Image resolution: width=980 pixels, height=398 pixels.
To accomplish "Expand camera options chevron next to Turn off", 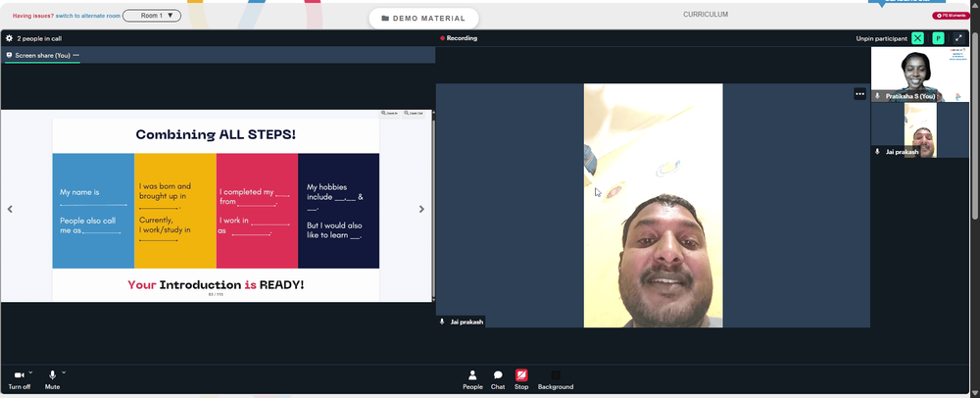I will (x=30, y=373).
